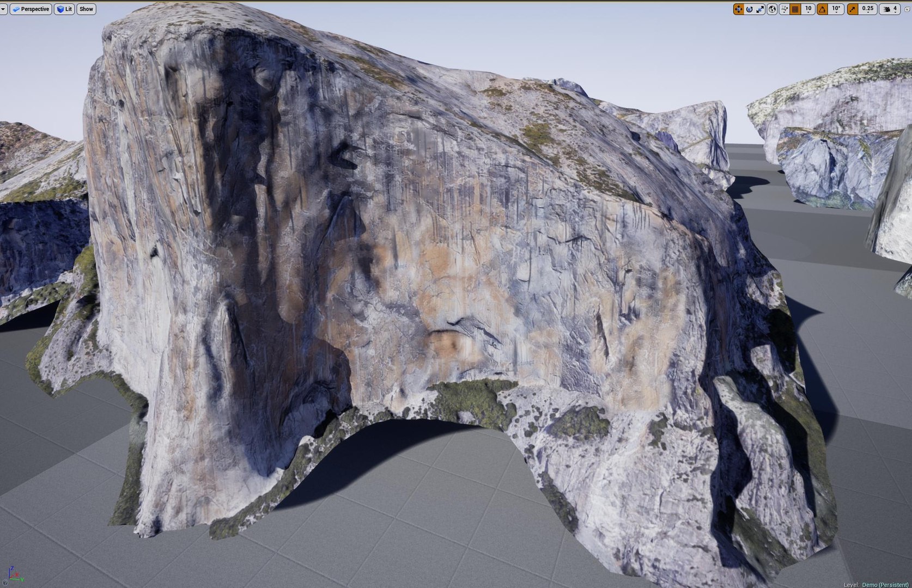912x588 pixels.
Task: Select the Rotate gizmo tool
Action: 750,9
